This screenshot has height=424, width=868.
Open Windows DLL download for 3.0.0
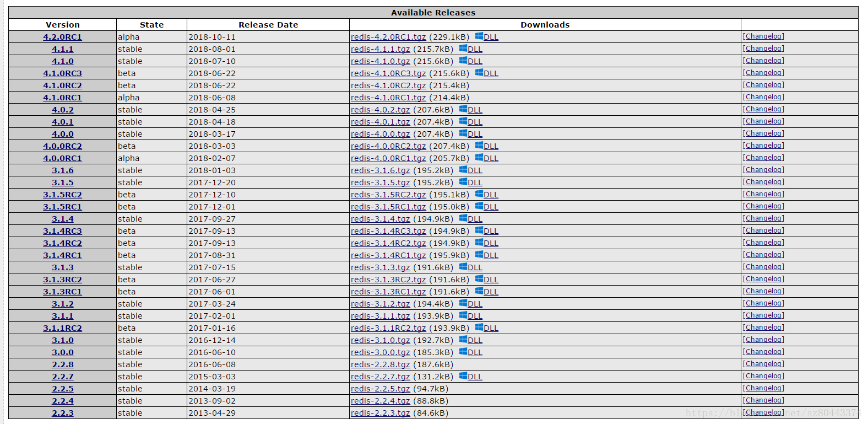tap(471, 352)
